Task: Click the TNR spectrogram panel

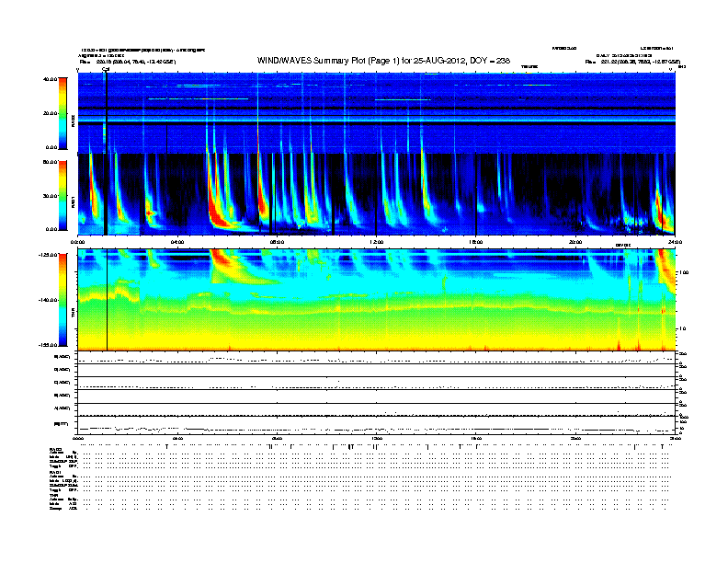Action: coord(376,300)
